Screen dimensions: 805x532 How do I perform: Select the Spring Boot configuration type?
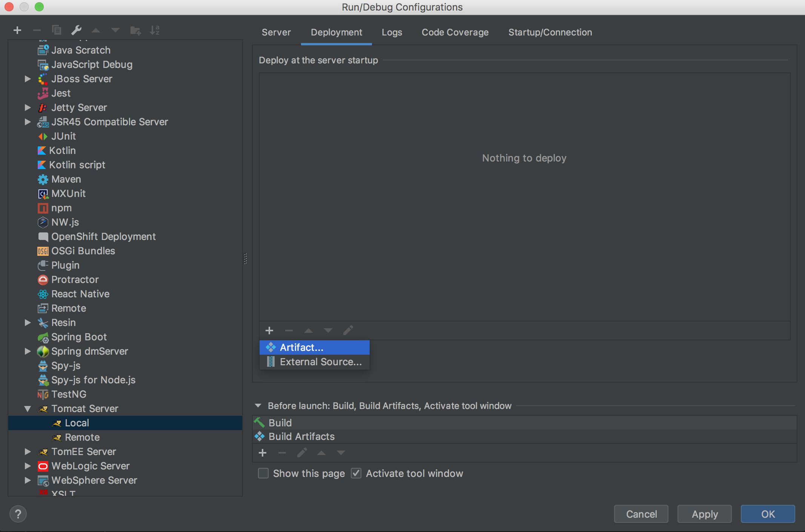79,337
